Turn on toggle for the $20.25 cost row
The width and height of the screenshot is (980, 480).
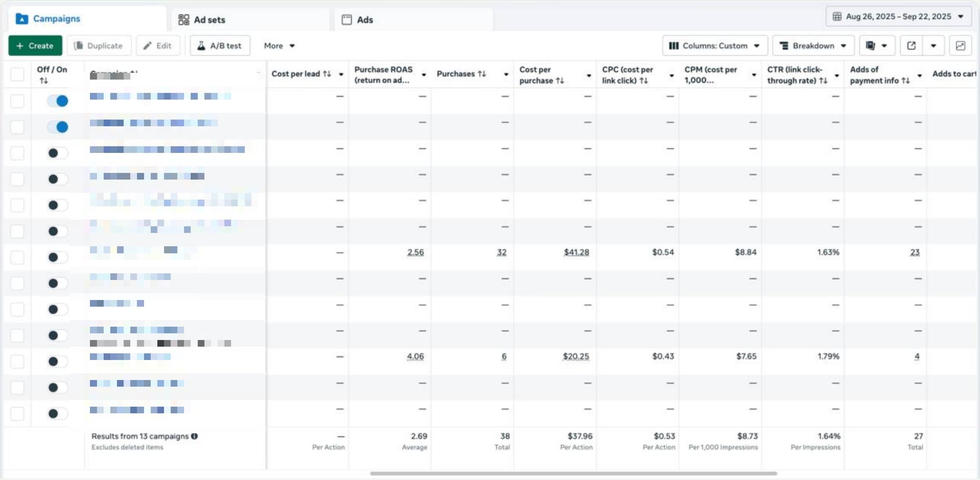[x=57, y=361]
